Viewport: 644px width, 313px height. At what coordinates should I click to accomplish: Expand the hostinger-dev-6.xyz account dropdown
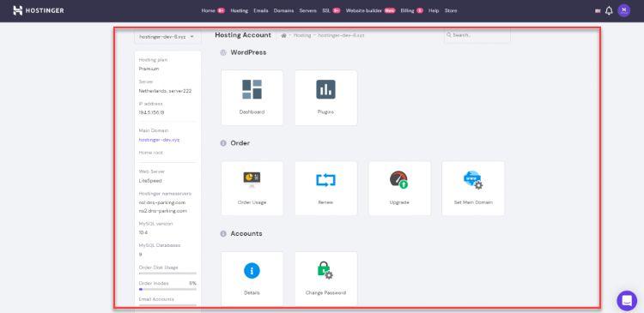click(x=167, y=37)
